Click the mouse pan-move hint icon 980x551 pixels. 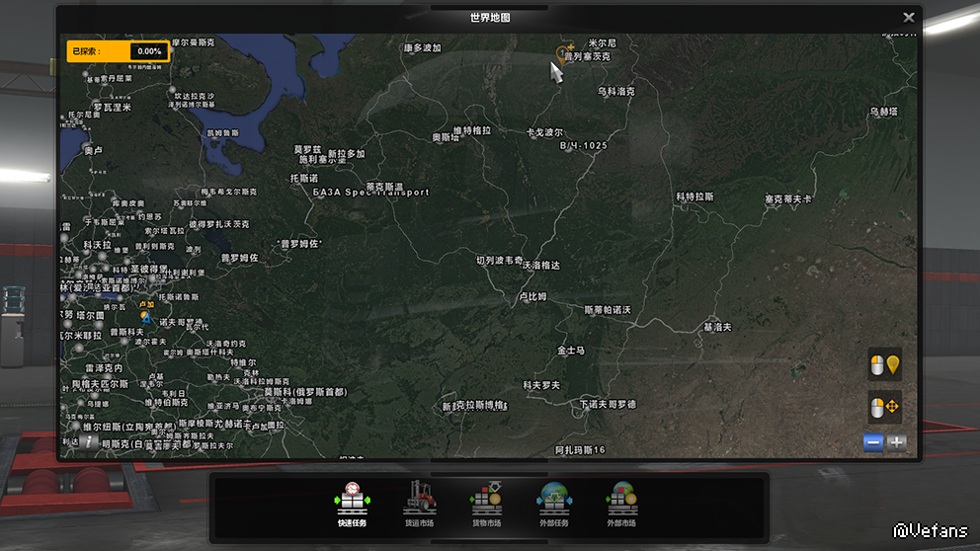[885, 407]
